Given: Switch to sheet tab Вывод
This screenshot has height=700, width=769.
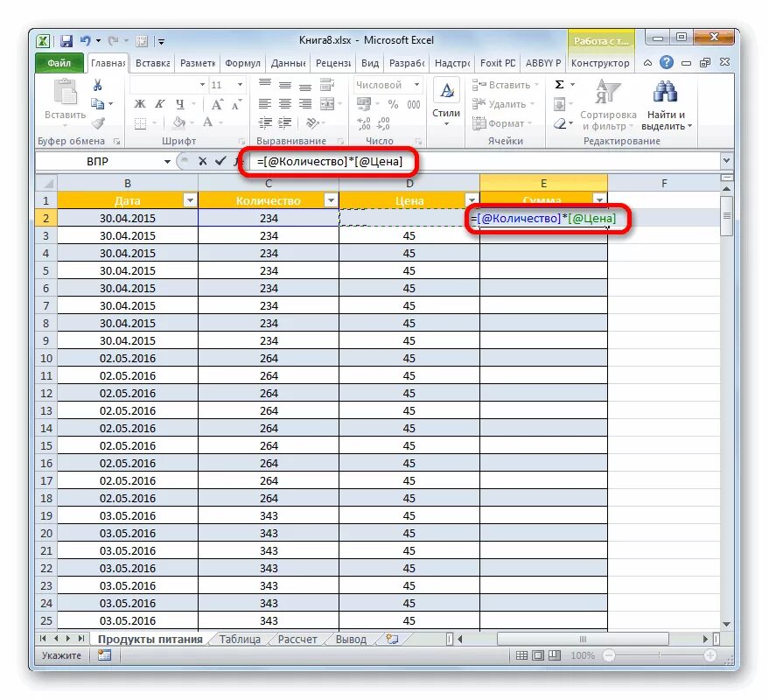Looking at the screenshot, I should (351, 639).
